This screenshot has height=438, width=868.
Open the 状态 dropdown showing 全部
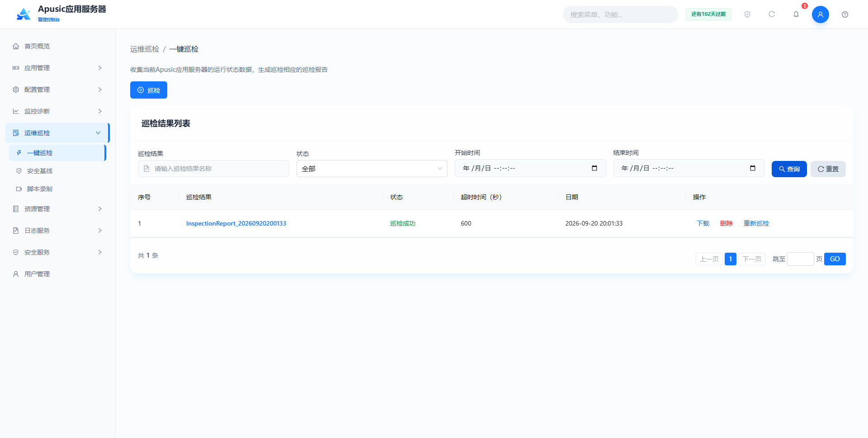[372, 169]
